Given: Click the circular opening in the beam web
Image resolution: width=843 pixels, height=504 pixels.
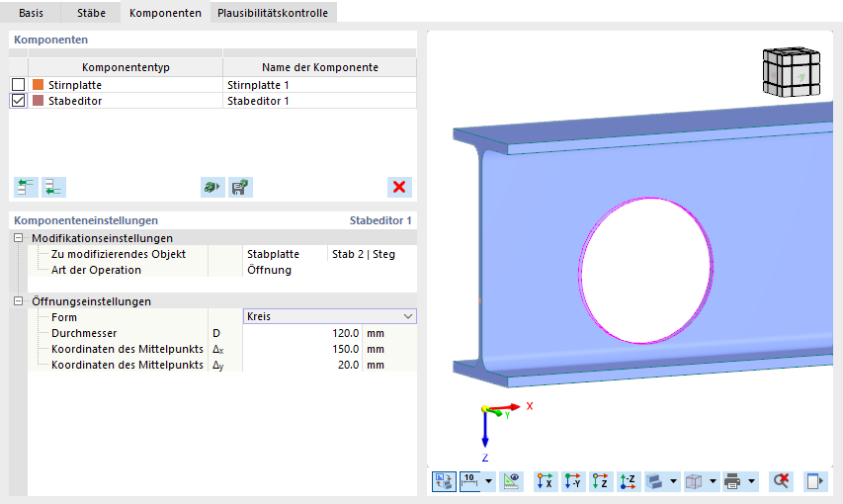Looking at the screenshot, I should 645,271.
